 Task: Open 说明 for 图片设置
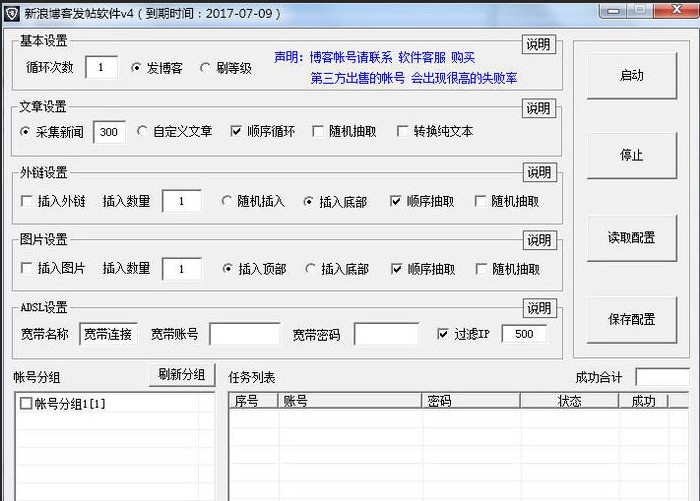[x=540, y=240]
